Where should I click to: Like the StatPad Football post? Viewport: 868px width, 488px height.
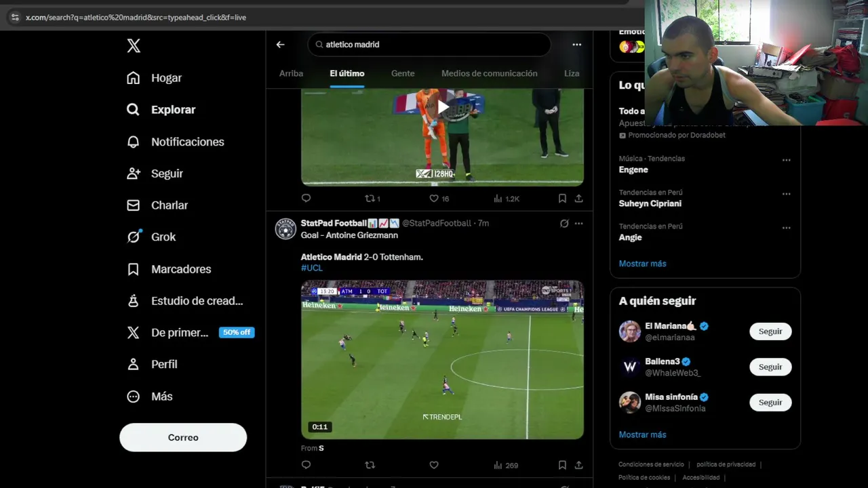point(434,465)
